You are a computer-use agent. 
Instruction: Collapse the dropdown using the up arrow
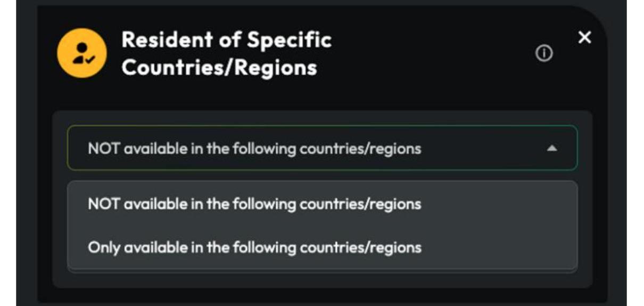[552, 149]
